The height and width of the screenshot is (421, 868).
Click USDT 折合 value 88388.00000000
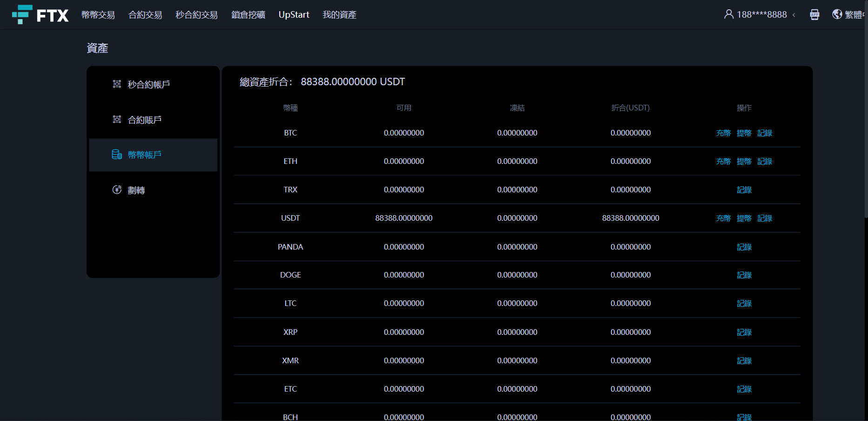click(631, 218)
